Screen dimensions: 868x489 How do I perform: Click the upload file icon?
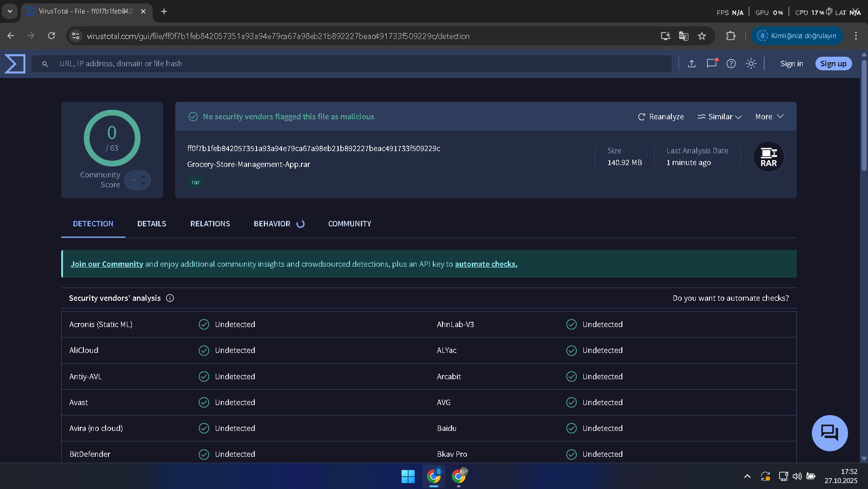[691, 64]
